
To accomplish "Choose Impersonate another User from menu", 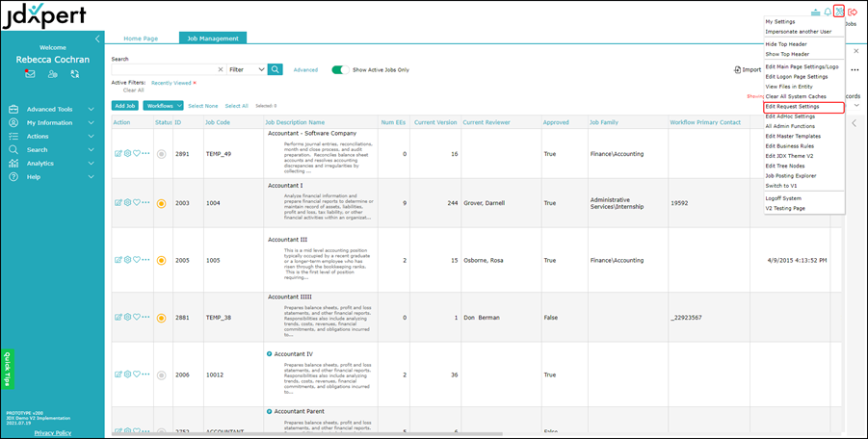I will pos(798,32).
